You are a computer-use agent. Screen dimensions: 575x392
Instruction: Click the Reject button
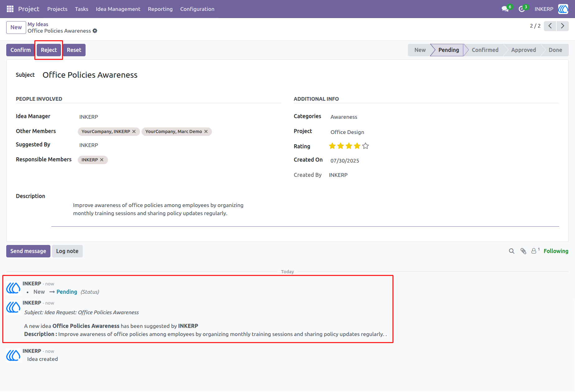click(x=49, y=50)
